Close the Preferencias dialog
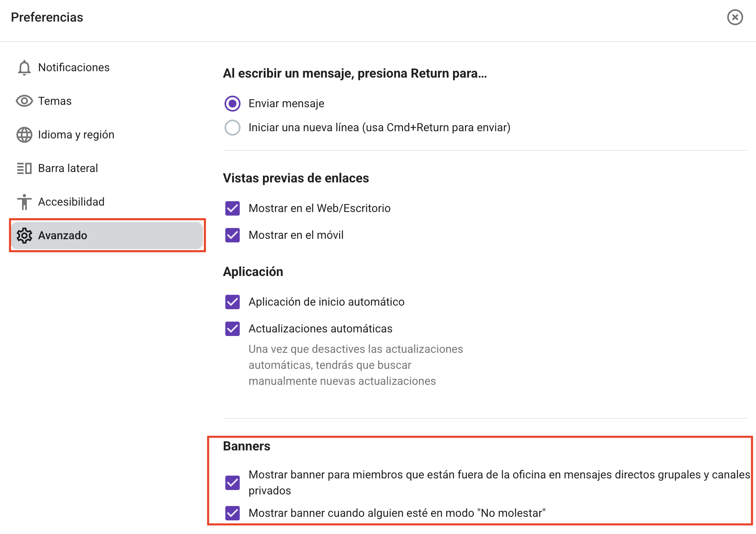The height and width of the screenshot is (534, 756). pos(735,17)
